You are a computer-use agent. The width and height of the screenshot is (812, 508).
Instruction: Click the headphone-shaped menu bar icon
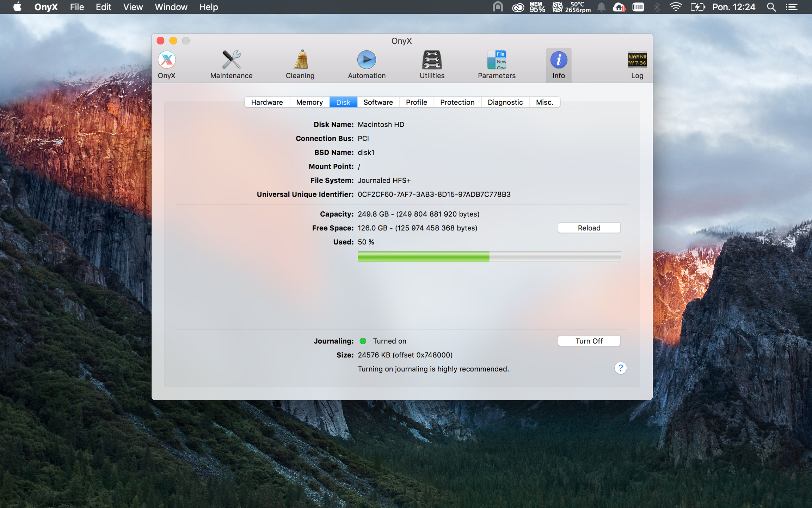click(498, 7)
